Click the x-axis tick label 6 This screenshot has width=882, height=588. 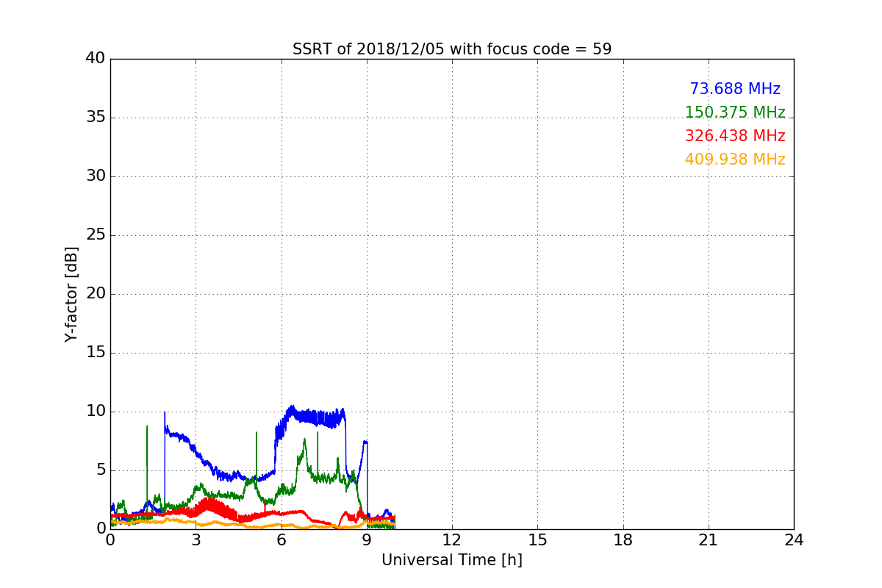[x=282, y=539]
